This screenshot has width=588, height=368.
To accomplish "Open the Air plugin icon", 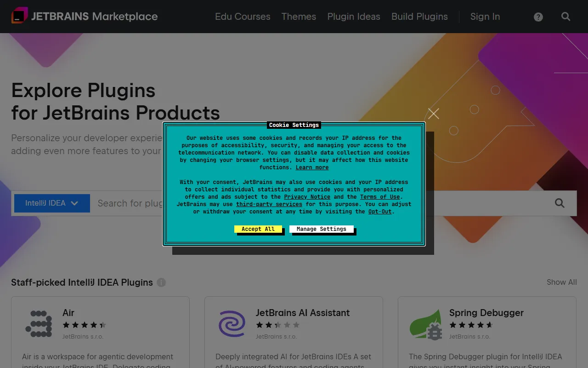I will (x=39, y=324).
